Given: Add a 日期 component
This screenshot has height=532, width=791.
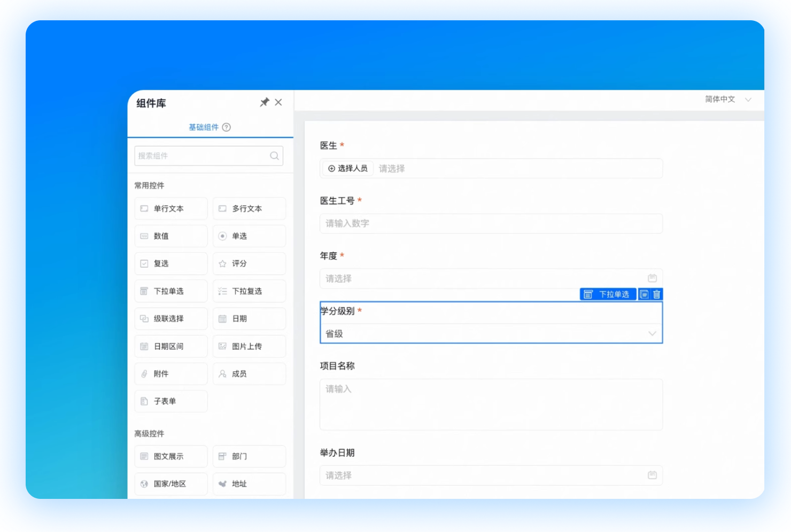Looking at the screenshot, I should (x=249, y=319).
